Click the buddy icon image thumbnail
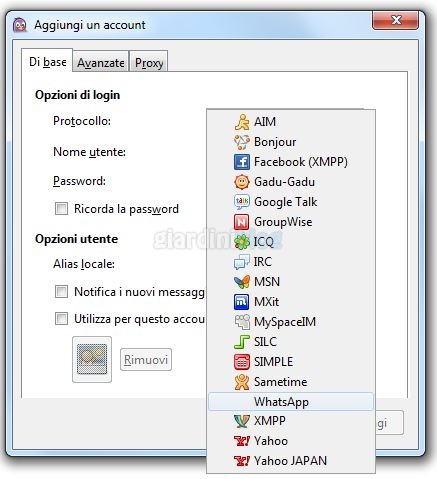The width and height of the screenshot is (437, 479). (x=92, y=359)
